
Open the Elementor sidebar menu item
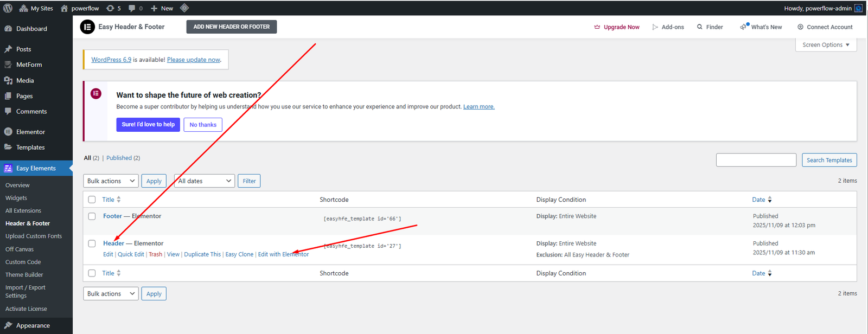[30, 132]
